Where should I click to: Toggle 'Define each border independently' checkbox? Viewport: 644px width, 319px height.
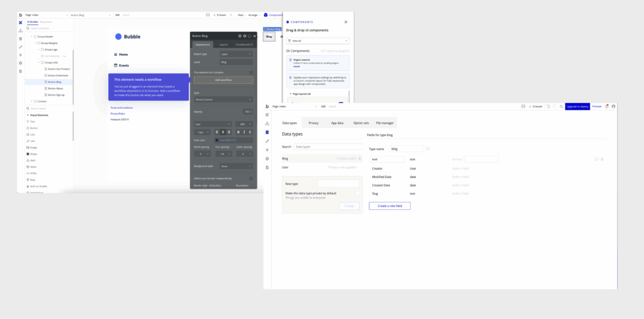251,178
